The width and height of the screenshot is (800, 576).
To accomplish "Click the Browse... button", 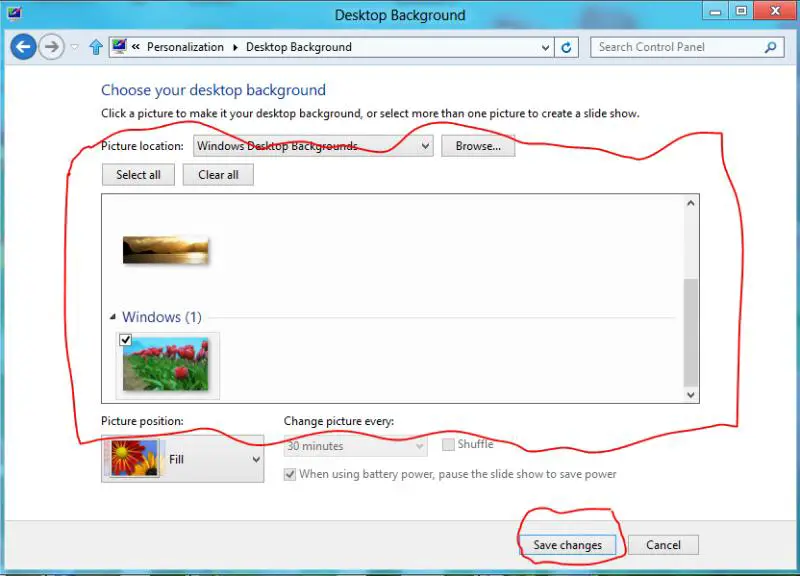I will [x=478, y=146].
